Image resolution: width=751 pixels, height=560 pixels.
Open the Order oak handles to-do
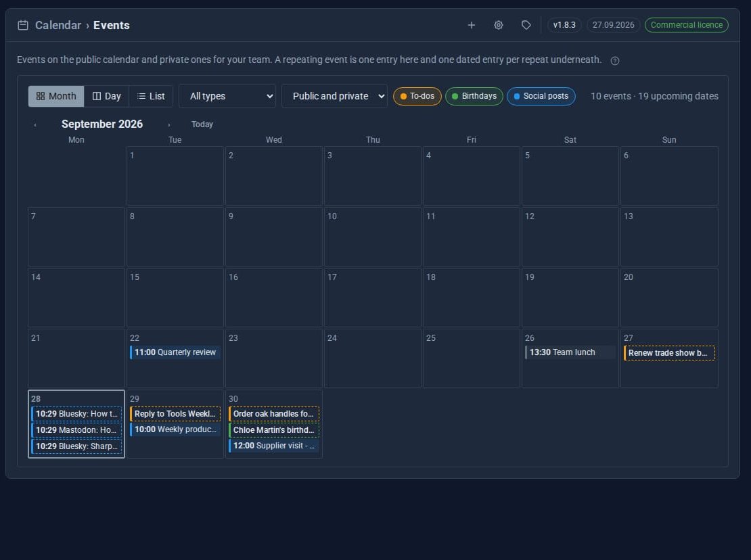pos(274,413)
